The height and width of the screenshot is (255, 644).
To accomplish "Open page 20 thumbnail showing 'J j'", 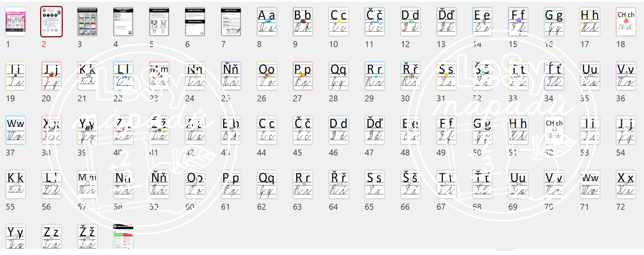I will [x=51, y=76].
